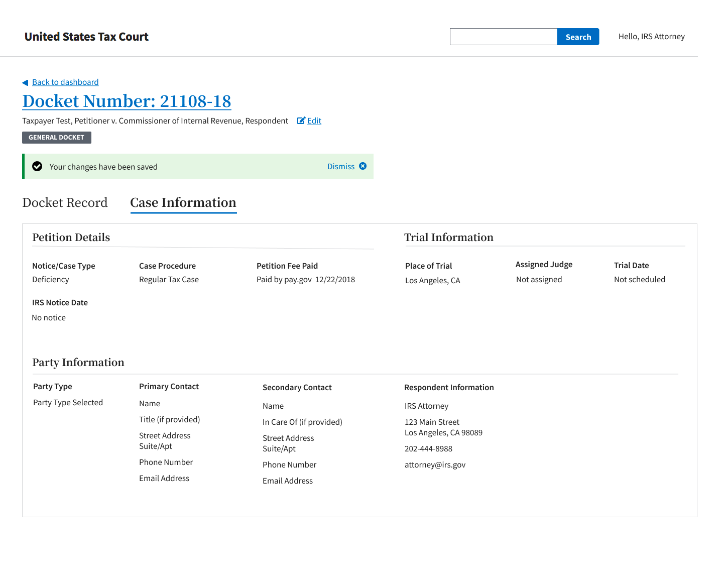Screen dimensions: 723x588
Task: Click the 123 Main Street address line
Action: (432, 422)
